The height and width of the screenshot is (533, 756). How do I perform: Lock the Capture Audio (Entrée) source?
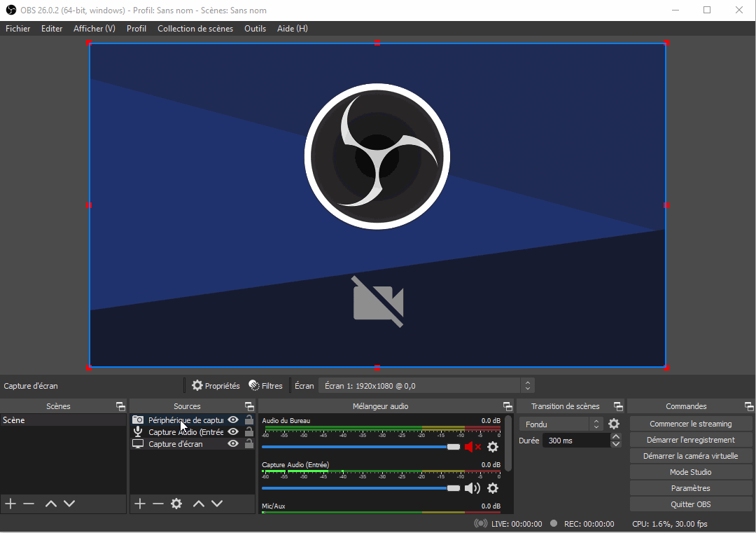249,431
